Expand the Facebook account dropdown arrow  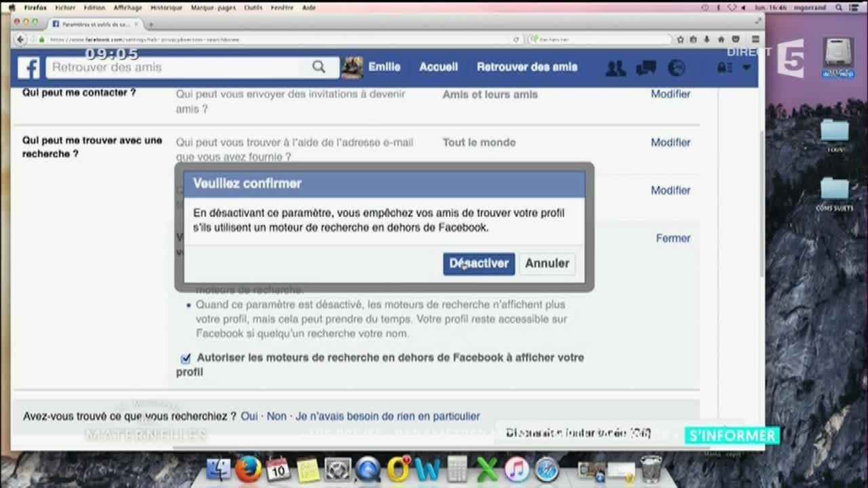pos(747,68)
